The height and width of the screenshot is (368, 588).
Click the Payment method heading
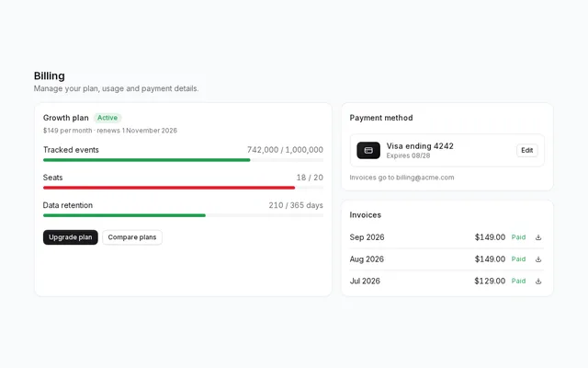click(x=381, y=118)
